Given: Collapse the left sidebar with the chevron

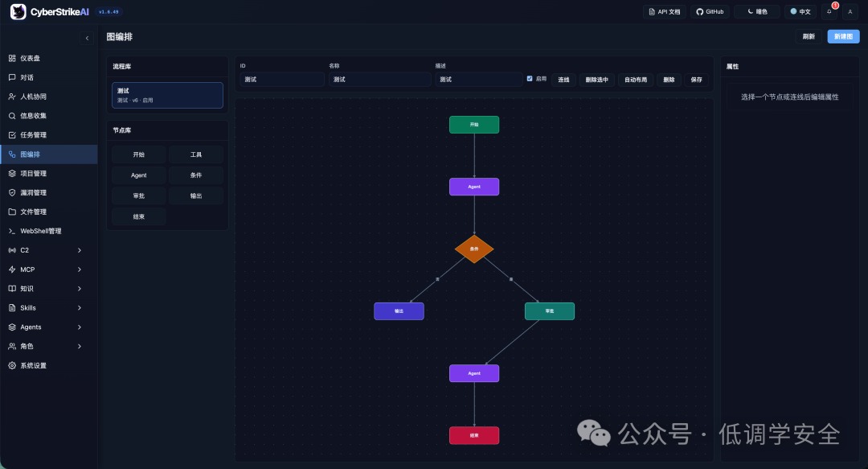Looking at the screenshot, I should point(87,39).
